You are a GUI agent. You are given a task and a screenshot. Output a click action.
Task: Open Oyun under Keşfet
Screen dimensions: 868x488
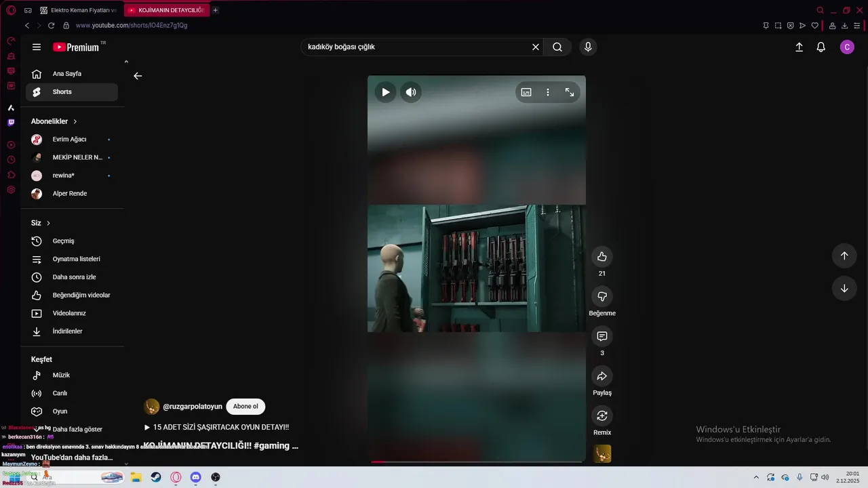[x=72, y=411]
